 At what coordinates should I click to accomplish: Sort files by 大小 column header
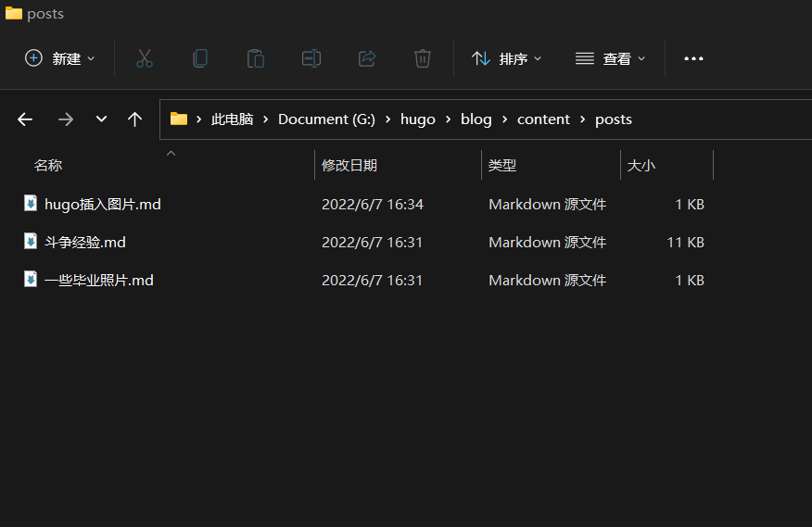point(641,166)
